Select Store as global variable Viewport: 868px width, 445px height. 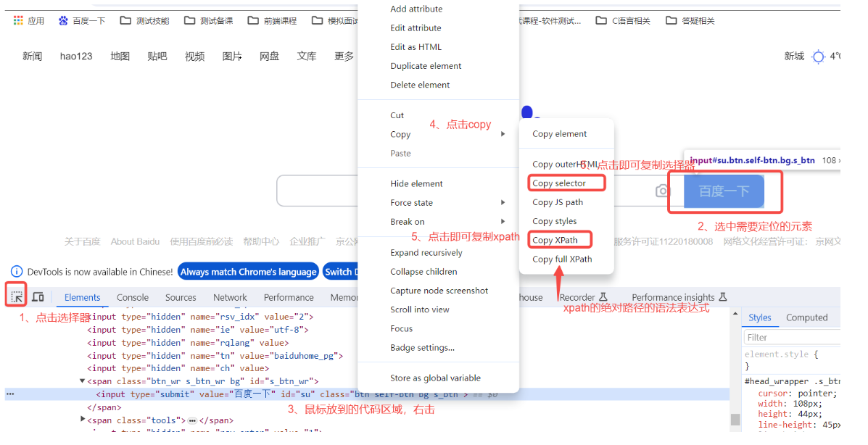435,378
